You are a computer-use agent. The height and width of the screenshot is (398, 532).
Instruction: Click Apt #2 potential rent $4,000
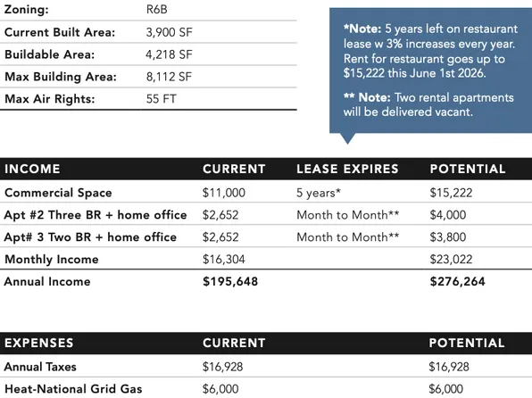[x=448, y=215]
